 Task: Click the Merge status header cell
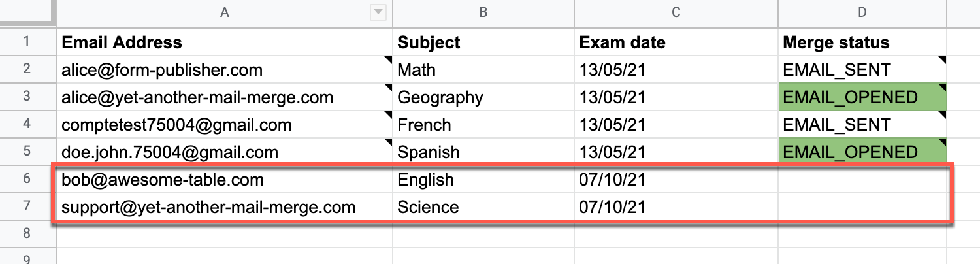click(x=862, y=42)
